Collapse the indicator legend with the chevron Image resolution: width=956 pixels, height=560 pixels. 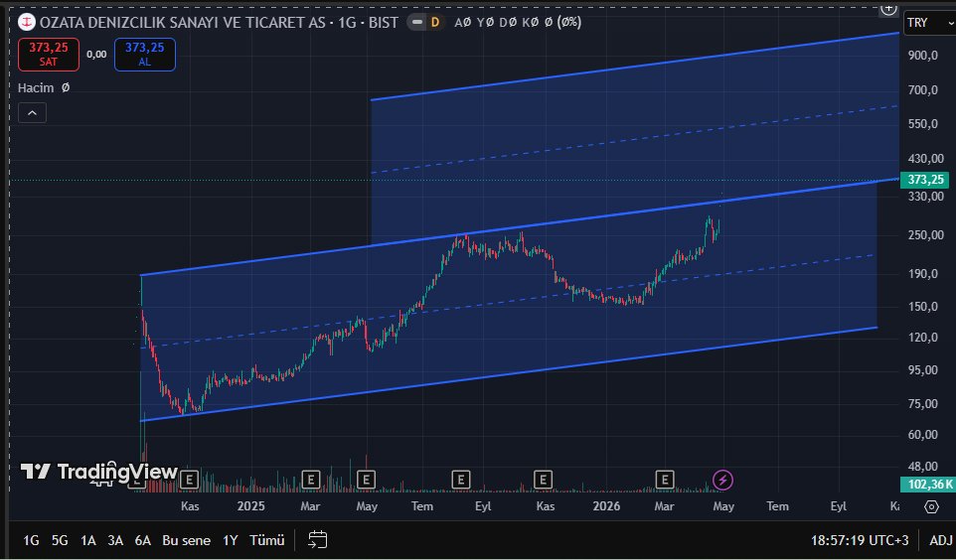(33, 113)
